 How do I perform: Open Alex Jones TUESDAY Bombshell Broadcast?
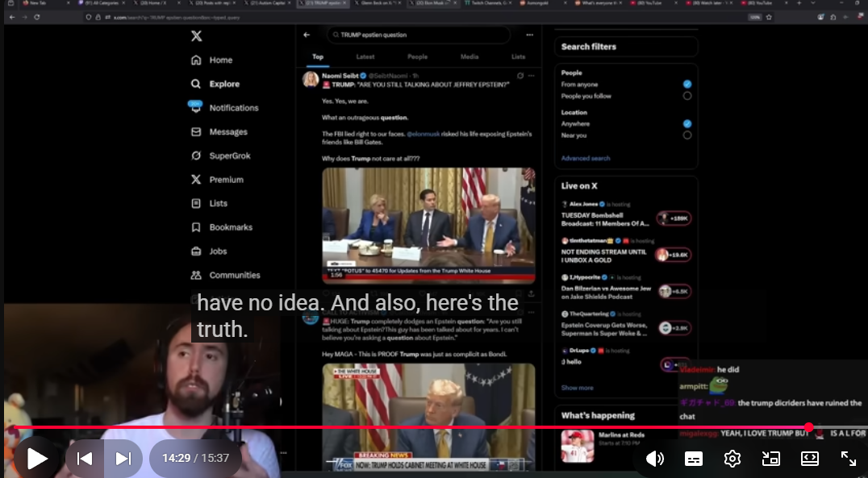pos(625,214)
